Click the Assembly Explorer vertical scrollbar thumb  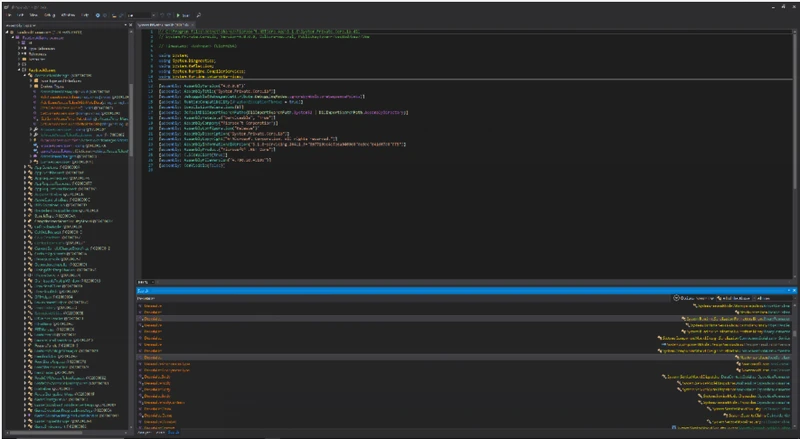pyautogui.click(x=131, y=120)
